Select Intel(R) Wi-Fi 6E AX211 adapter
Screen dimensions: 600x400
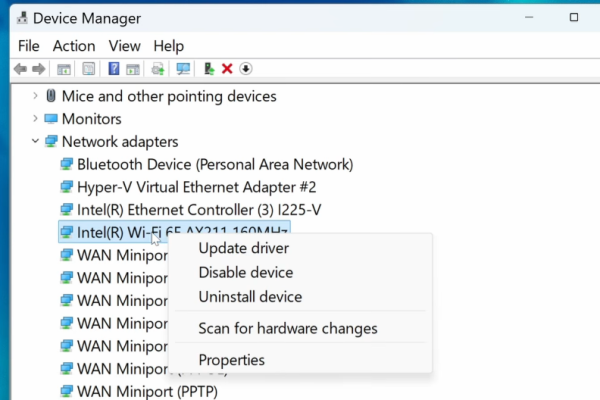174,232
